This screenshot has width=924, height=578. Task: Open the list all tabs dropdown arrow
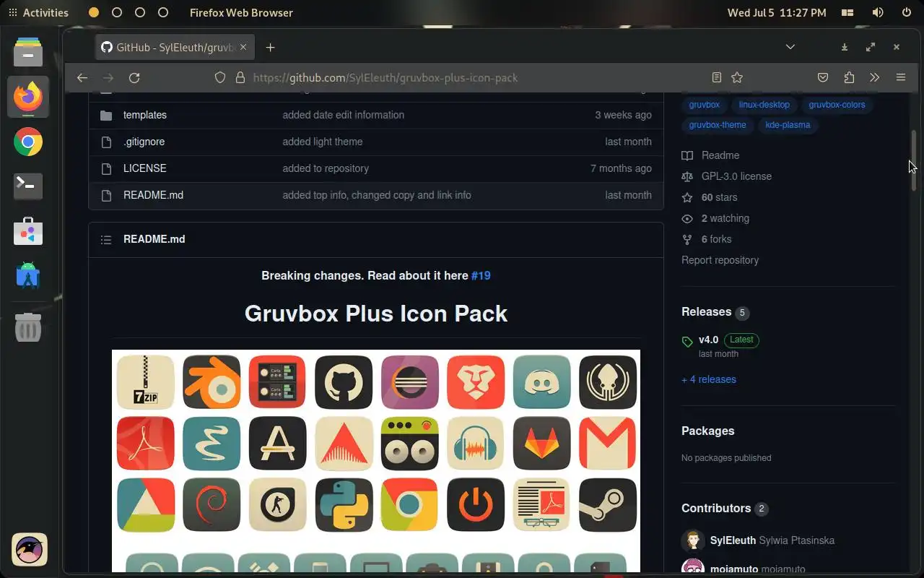790,48
